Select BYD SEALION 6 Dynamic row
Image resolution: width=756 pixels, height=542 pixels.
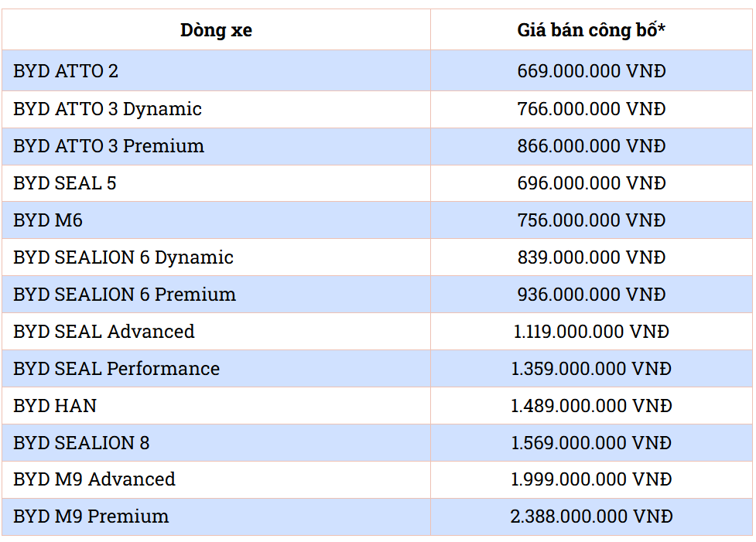click(x=123, y=257)
